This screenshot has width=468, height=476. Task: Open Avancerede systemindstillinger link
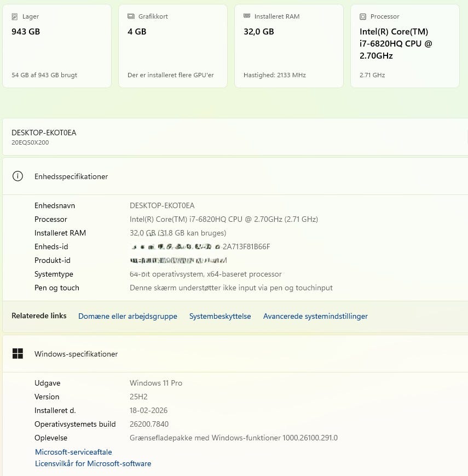coord(315,316)
